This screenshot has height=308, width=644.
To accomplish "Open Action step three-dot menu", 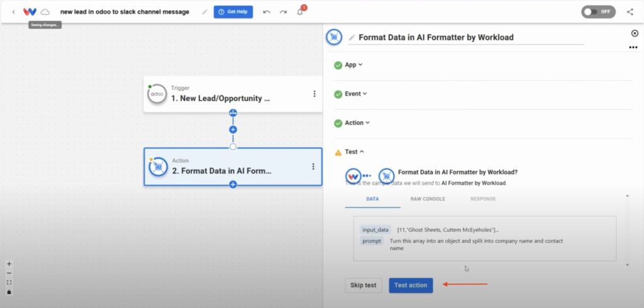I will (313, 167).
